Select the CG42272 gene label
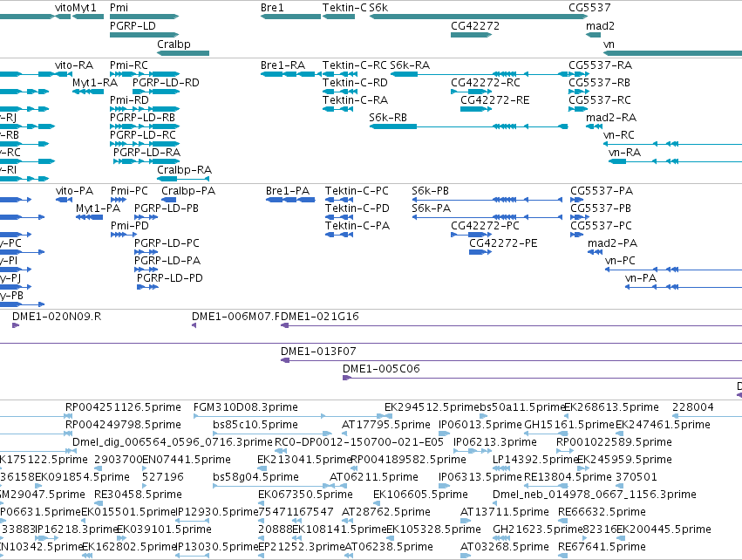 [x=475, y=25]
